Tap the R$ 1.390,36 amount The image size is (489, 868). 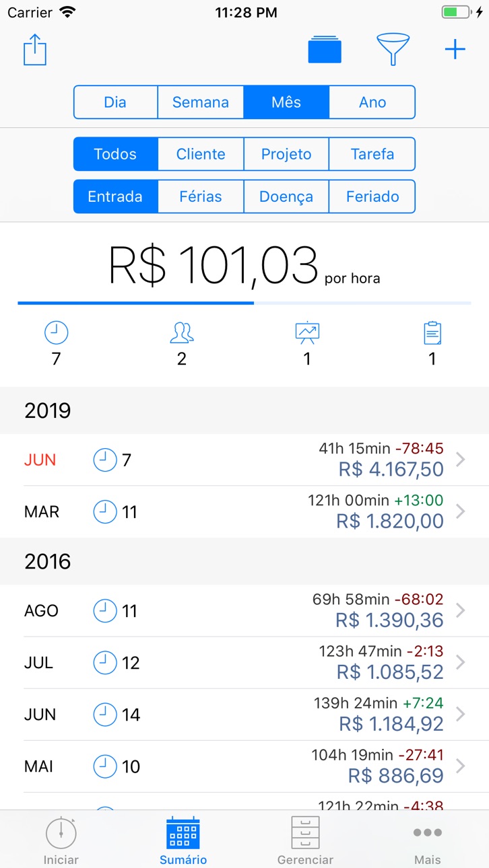(x=389, y=620)
